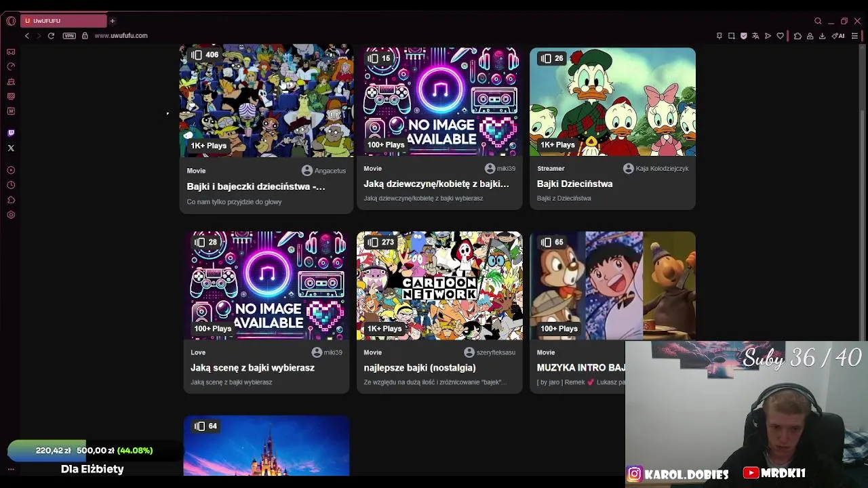Click the 406 items count badge
The height and width of the screenshot is (488, 868).
(x=205, y=55)
